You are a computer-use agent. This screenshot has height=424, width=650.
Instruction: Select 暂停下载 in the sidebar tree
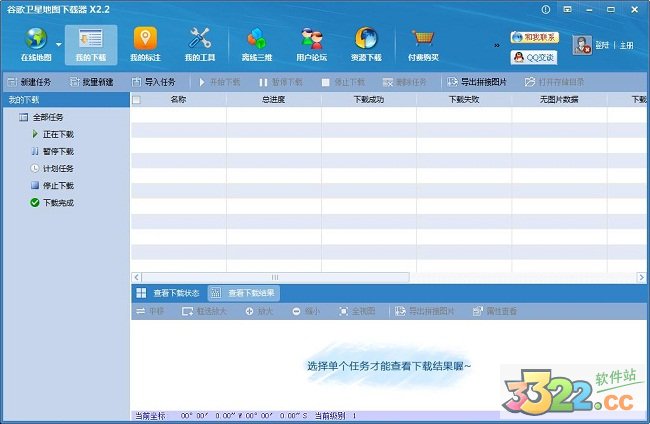click(x=53, y=151)
